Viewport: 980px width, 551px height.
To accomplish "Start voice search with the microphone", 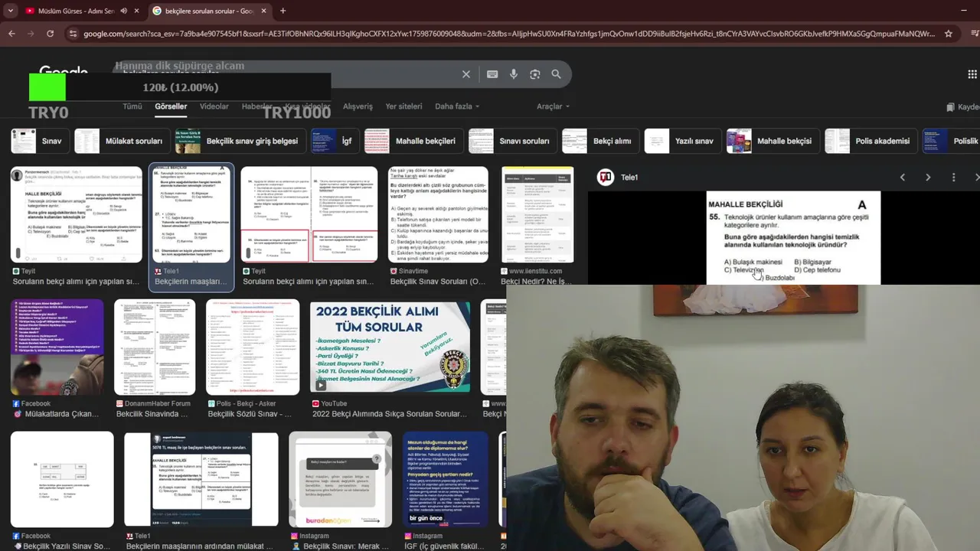I will 514,74.
